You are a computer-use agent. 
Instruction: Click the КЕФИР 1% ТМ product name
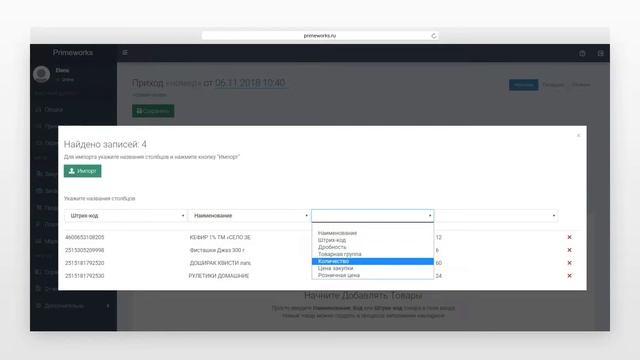tap(220, 237)
